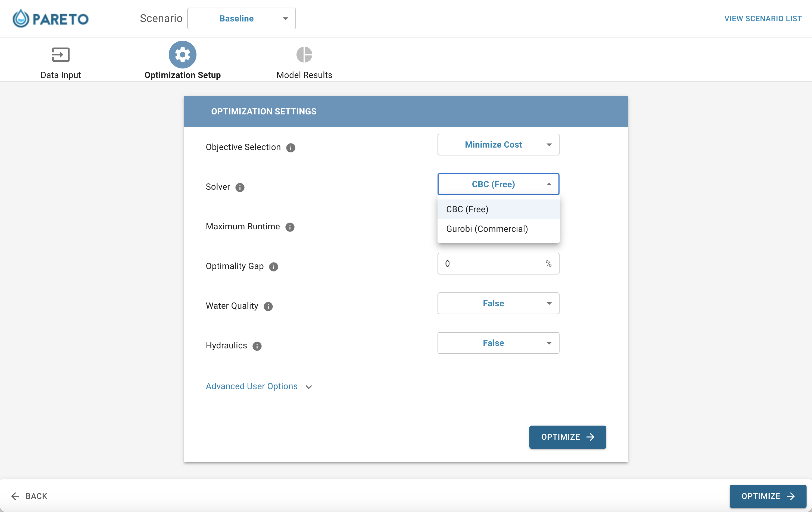Choose CBC (Free) from solver list
This screenshot has width=812, height=512.
tap(498, 209)
